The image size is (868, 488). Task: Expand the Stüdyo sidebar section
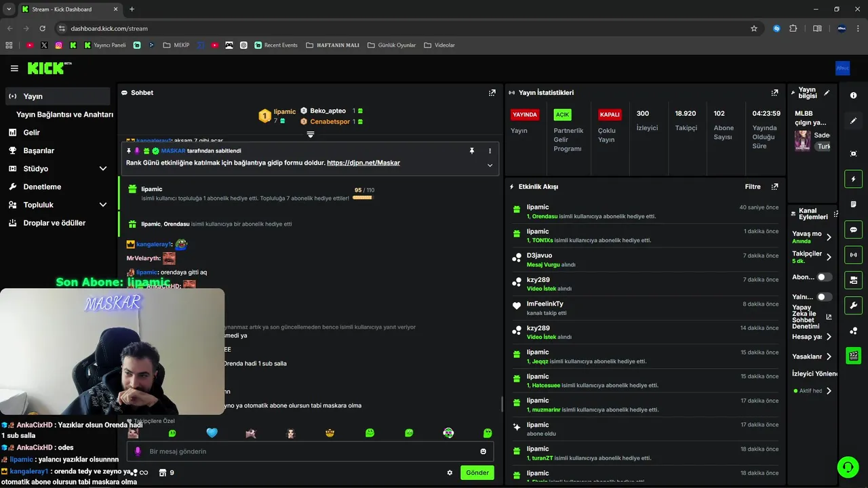pyautogui.click(x=103, y=169)
